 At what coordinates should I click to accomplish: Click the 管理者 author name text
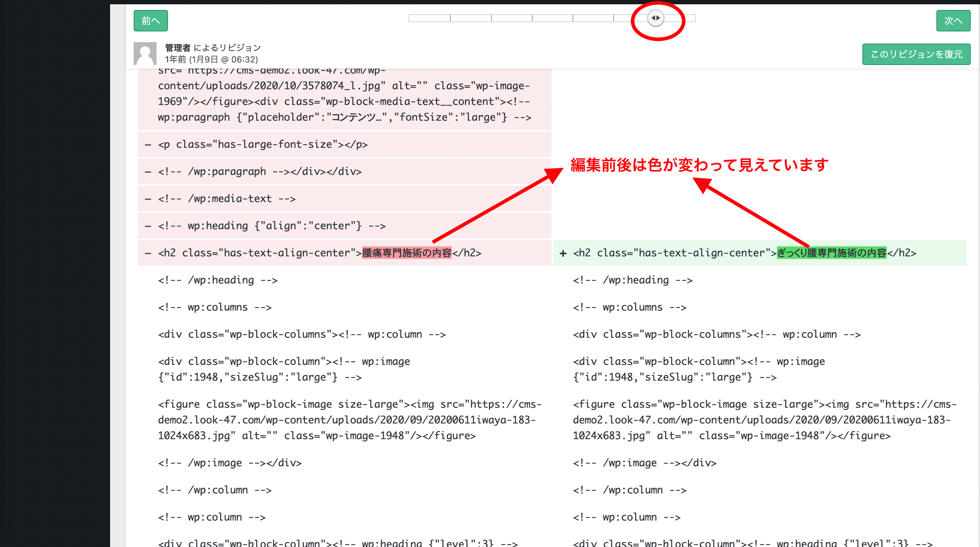(x=178, y=47)
